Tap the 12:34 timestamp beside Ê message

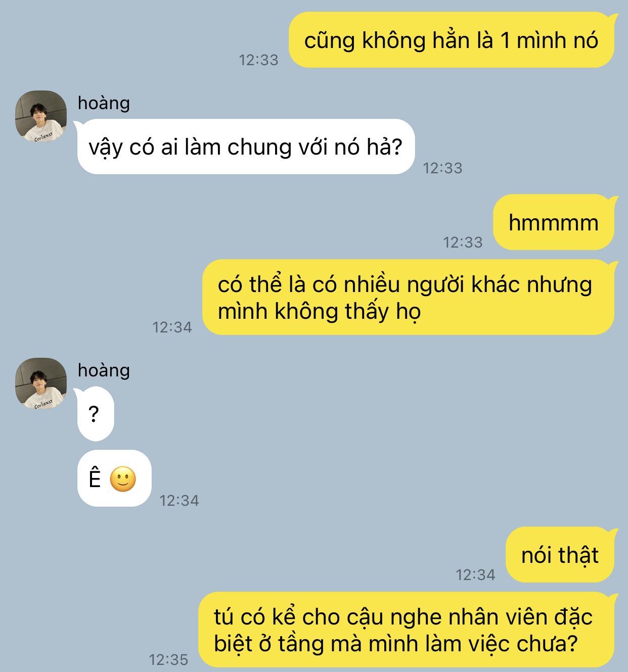tap(179, 500)
